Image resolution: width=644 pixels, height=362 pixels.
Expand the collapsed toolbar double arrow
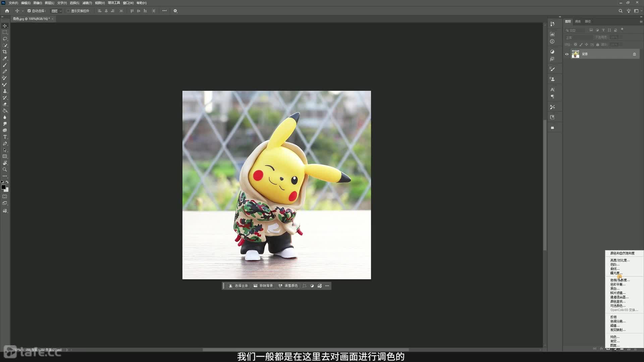(x=3, y=17)
